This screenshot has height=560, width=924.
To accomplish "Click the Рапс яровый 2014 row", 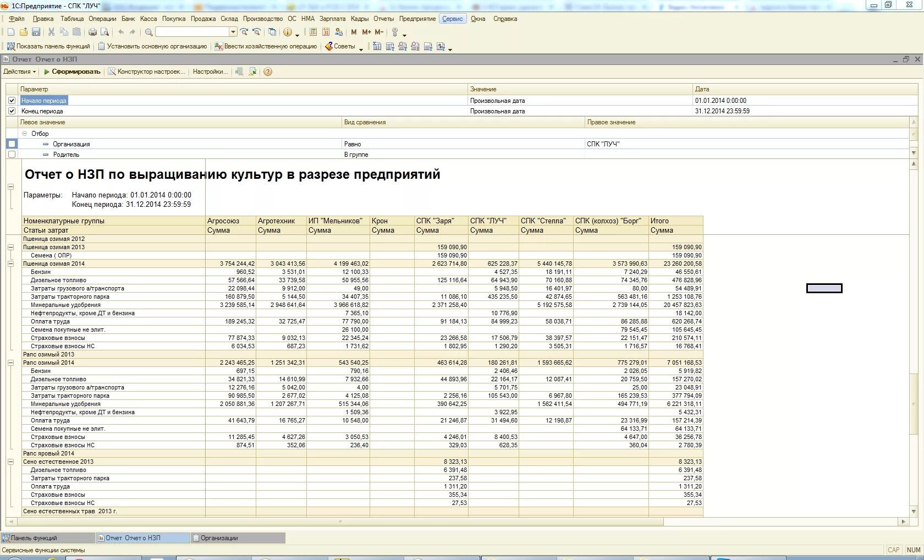I will 362,454.
